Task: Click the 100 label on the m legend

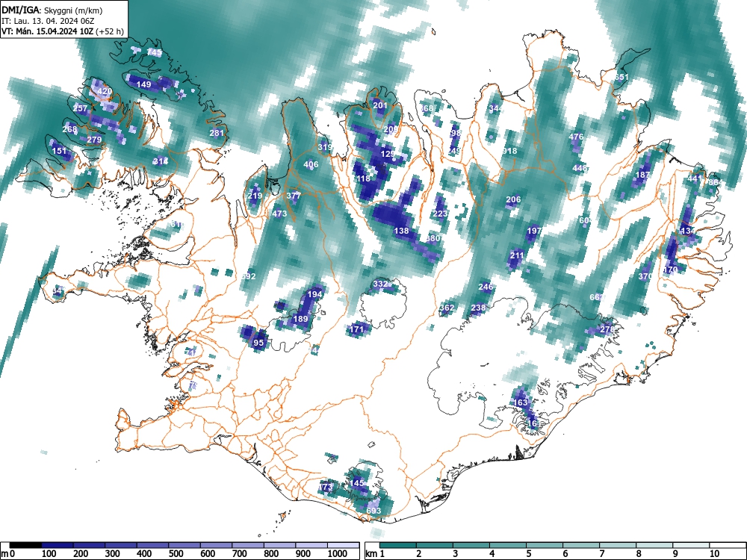Action: click(49, 554)
